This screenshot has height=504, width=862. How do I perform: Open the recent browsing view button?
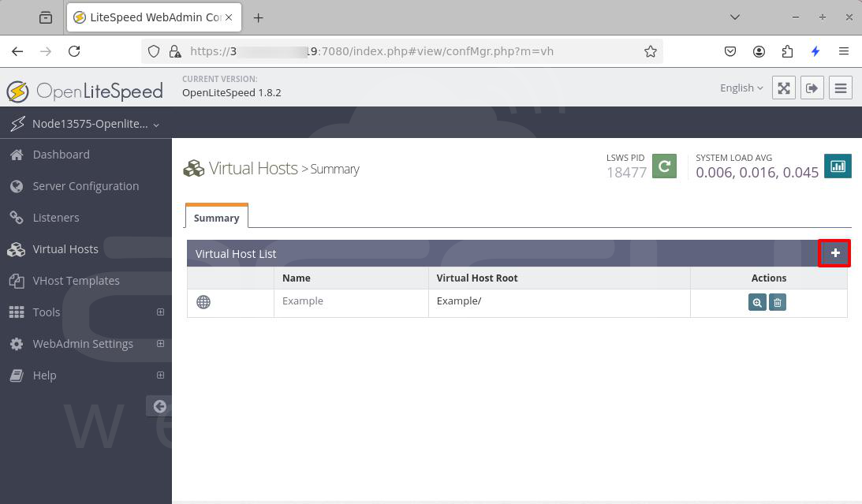(x=46, y=17)
